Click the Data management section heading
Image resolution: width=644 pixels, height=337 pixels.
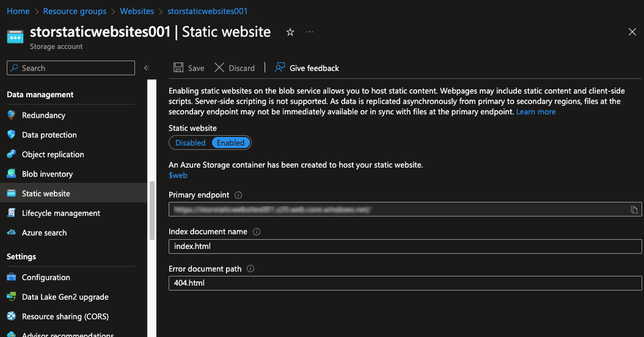click(40, 95)
